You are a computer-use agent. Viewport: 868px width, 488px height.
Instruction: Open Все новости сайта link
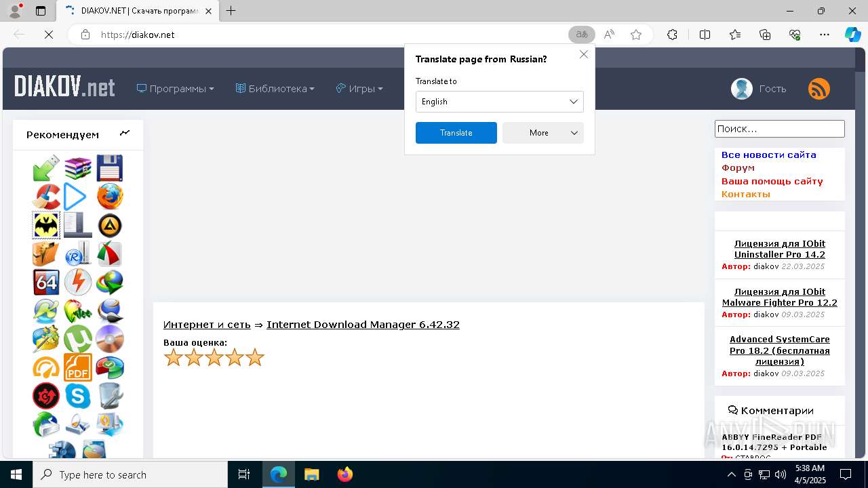point(769,155)
